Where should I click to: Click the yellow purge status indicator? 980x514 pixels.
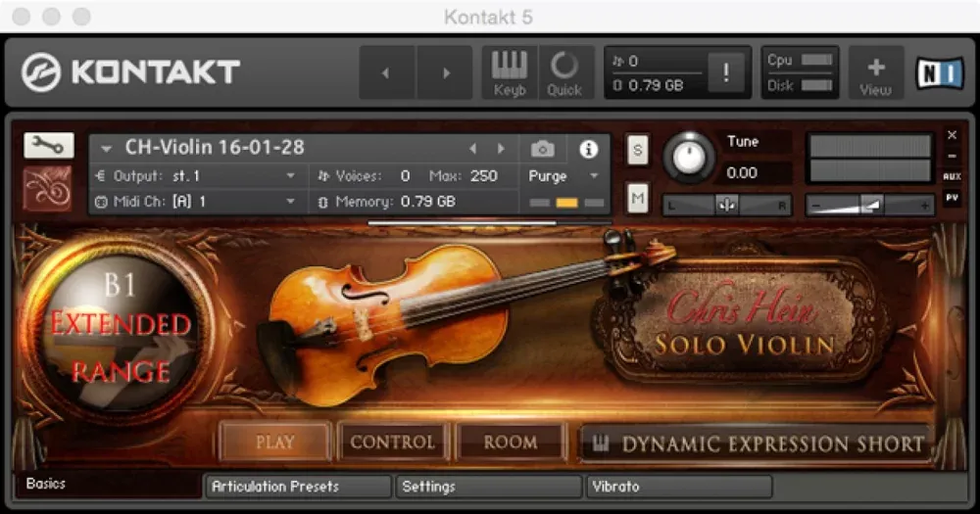pos(566,203)
